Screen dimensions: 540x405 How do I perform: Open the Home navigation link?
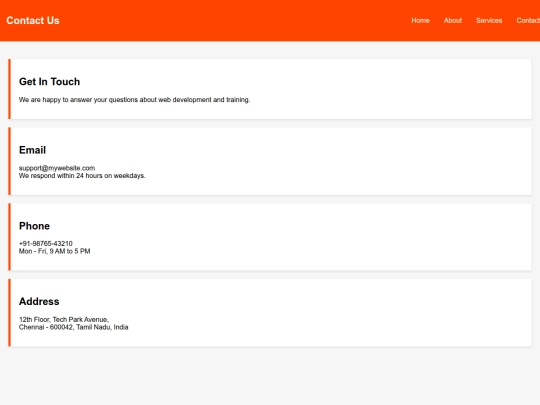pos(420,21)
